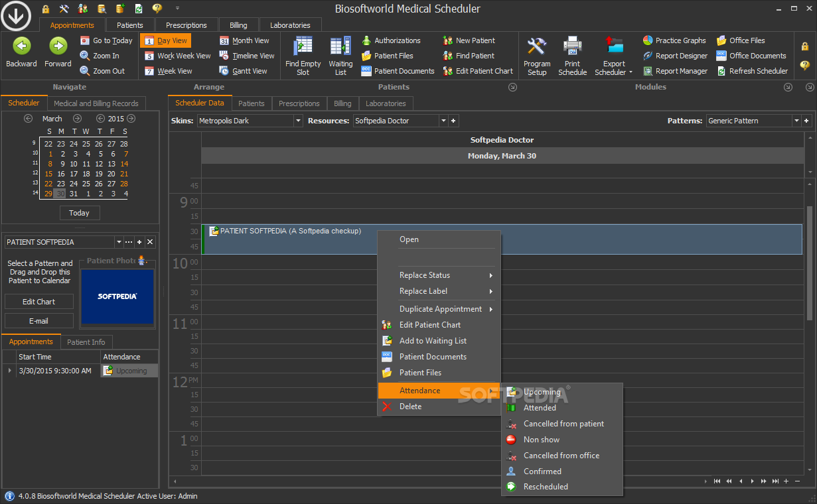
Task: Click the plus button next to Patterns
Action: tap(806, 121)
